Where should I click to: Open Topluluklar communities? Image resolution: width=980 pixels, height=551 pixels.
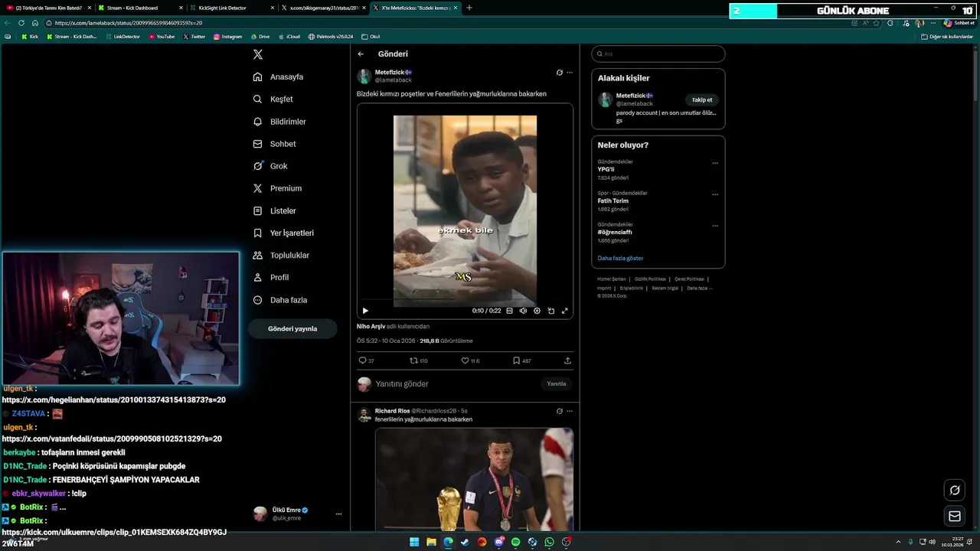(281, 255)
